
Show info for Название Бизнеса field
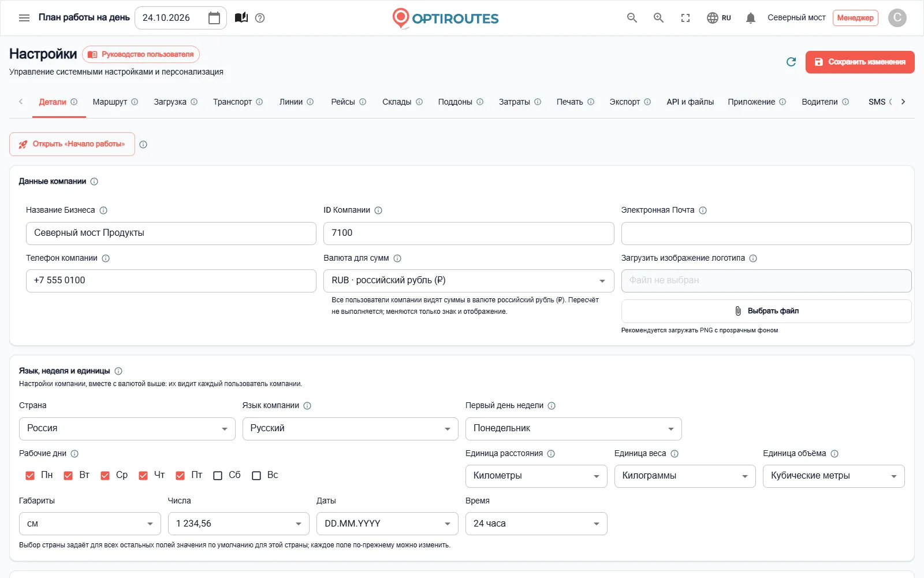click(103, 210)
